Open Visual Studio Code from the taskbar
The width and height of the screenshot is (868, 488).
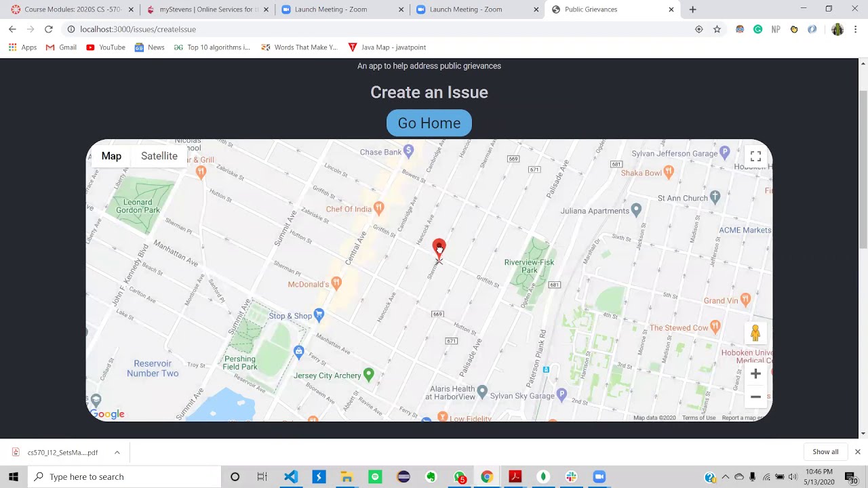(290, 476)
